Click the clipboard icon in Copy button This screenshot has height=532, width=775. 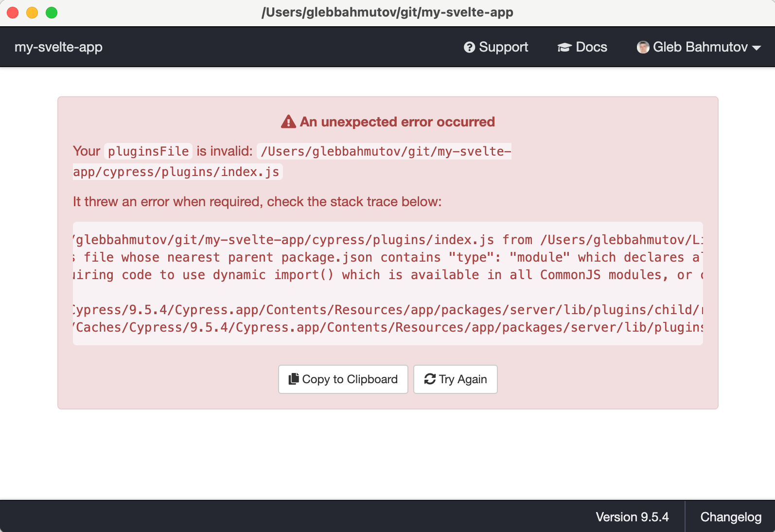[294, 379]
